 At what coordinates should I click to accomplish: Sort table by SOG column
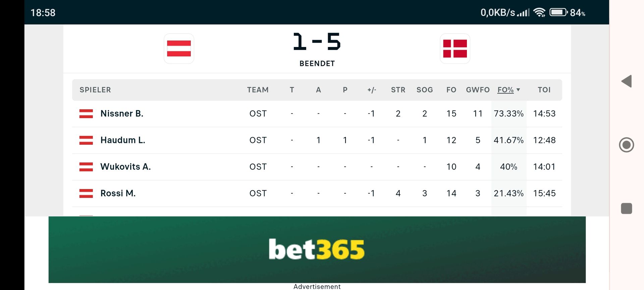pos(424,90)
